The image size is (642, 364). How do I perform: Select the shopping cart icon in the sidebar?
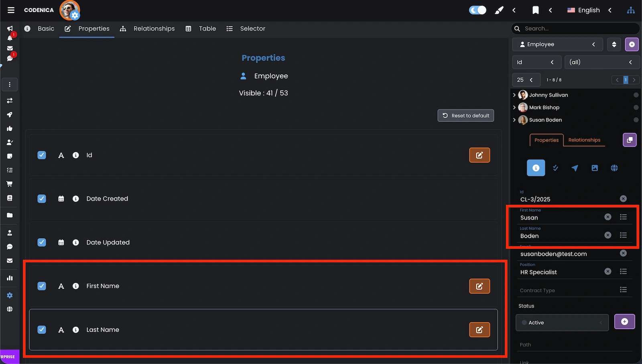(10, 184)
